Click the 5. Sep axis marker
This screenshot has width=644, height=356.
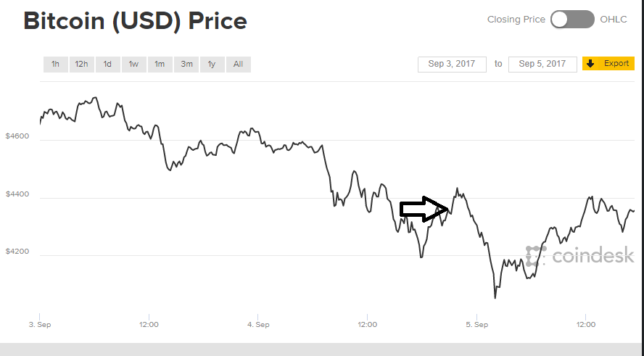(477, 324)
